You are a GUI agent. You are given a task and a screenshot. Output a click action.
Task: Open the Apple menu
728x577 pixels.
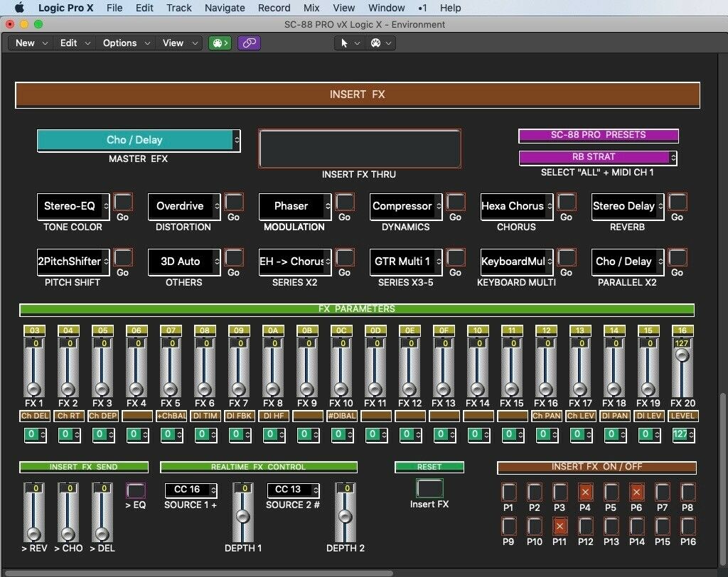19,8
